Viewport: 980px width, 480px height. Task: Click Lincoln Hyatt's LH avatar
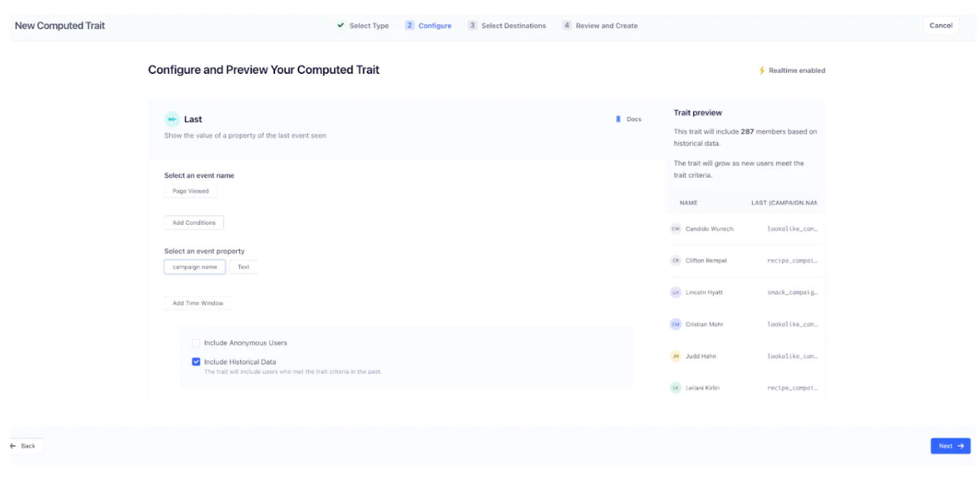[x=675, y=292]
